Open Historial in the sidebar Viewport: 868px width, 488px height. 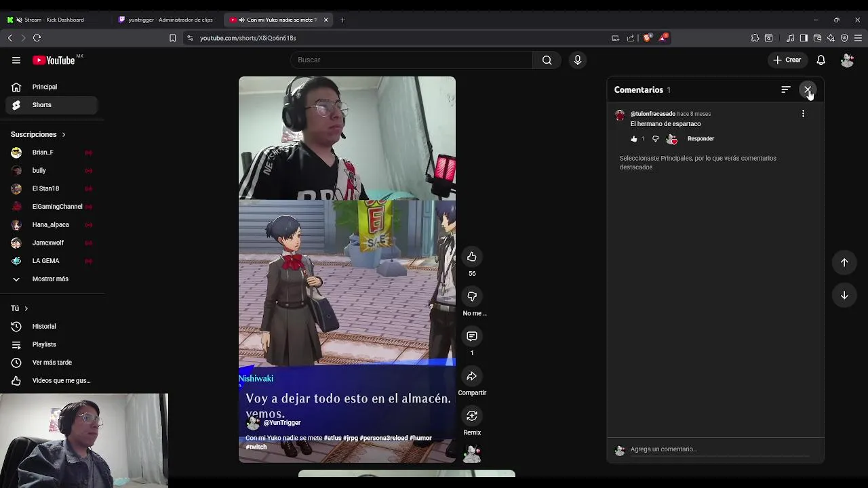53,327
